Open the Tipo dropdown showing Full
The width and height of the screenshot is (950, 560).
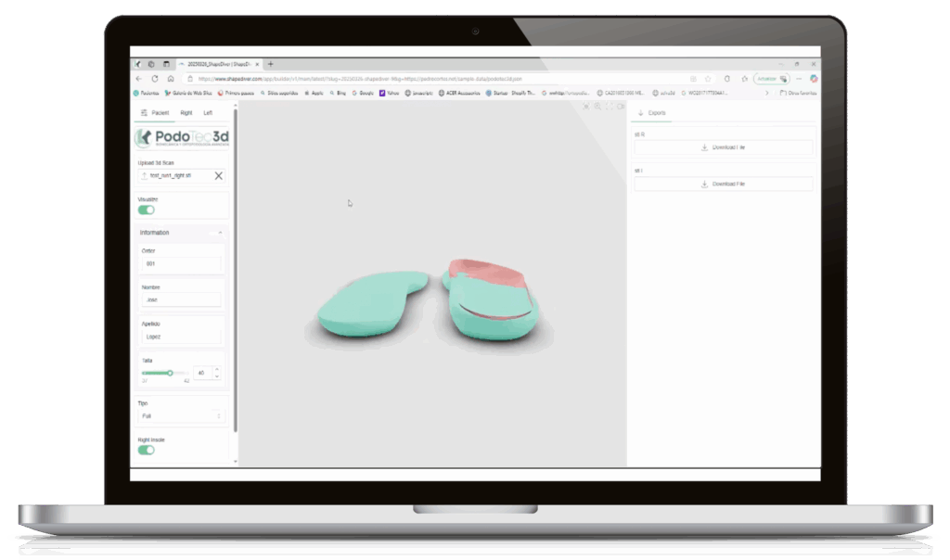pos(181,416)
